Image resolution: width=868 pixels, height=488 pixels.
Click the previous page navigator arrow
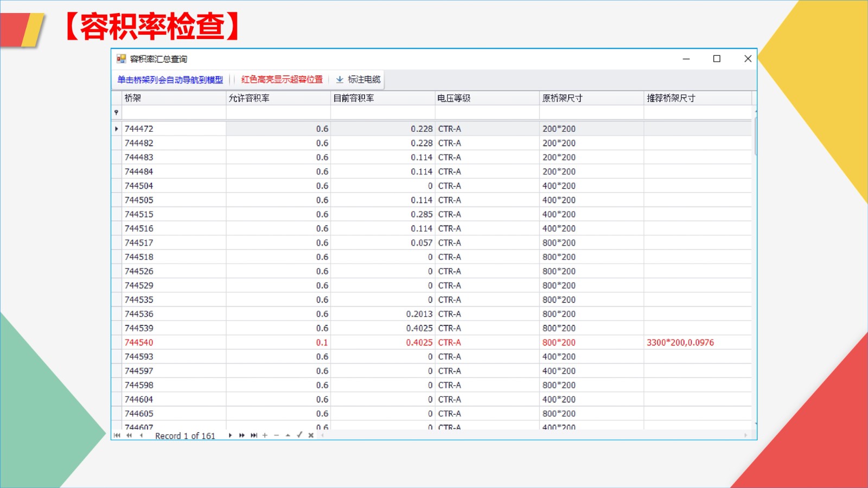129,435
